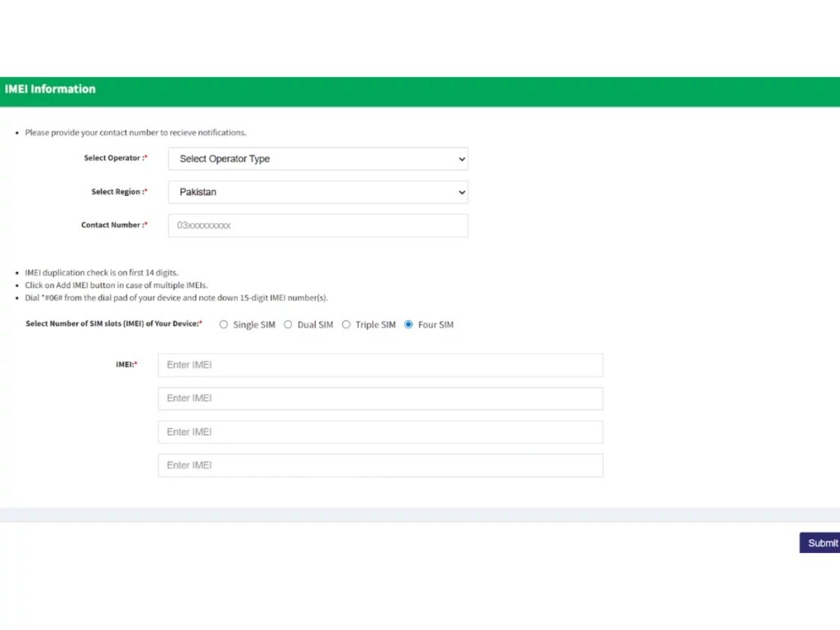Select the Four SIM radio button

click(x=409, y=325)
